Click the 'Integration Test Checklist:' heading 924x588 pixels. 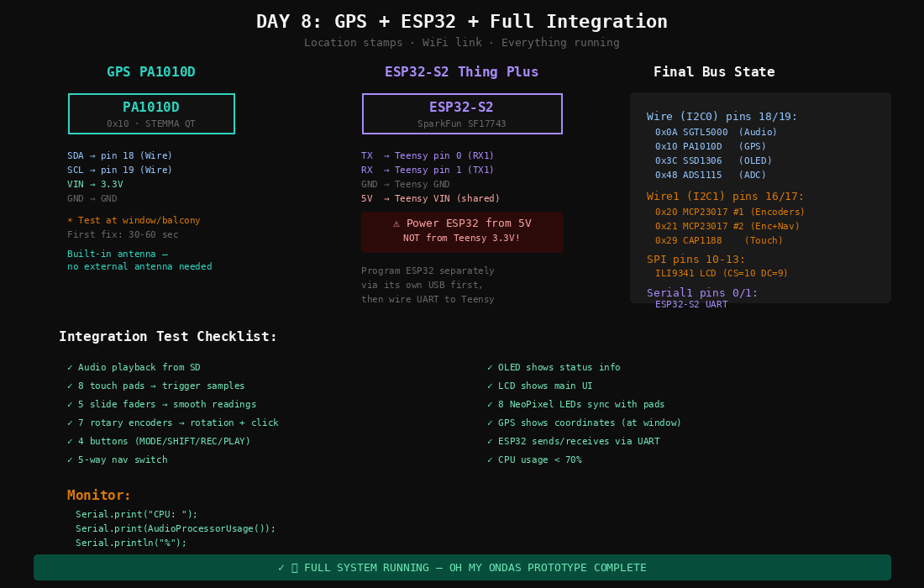coord(168,337)
